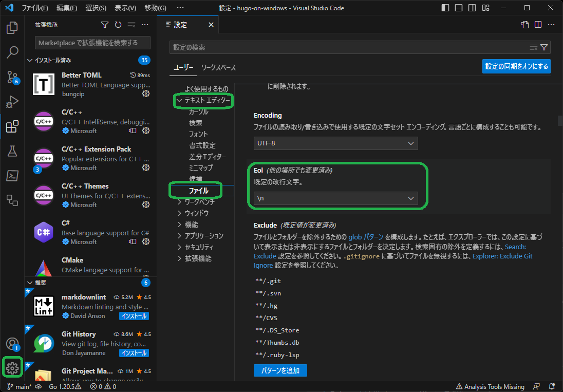
Task: Select フォント in settings tree
Action: point(198,134)
